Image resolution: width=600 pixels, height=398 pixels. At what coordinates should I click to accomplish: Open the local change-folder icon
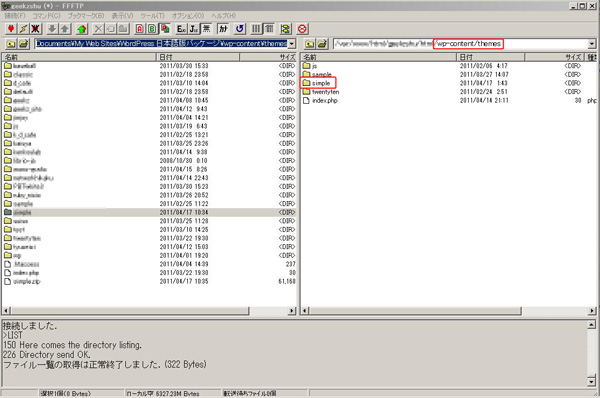(x=23, y=44)
